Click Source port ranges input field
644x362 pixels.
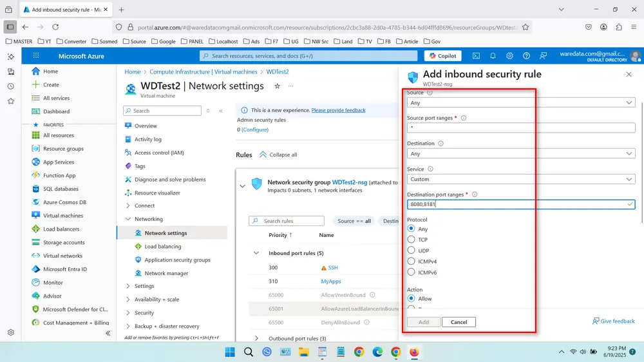click(x=521, y=128)
